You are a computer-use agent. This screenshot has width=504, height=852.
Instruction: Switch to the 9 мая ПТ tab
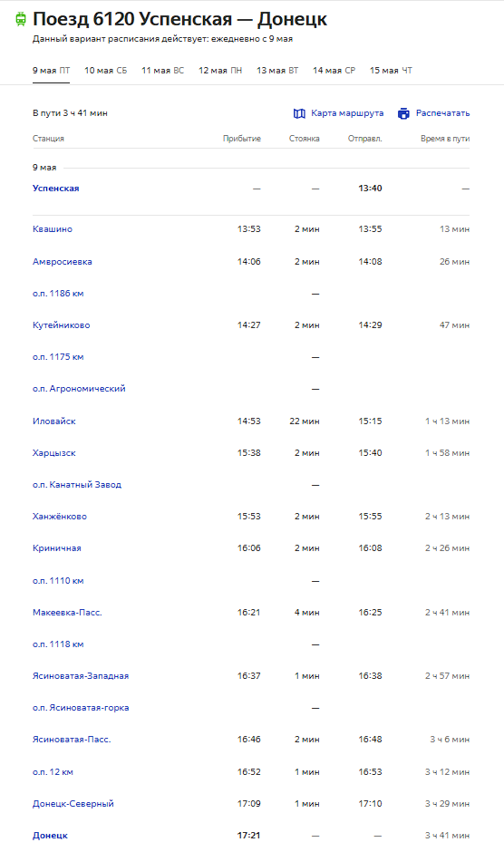51,70
